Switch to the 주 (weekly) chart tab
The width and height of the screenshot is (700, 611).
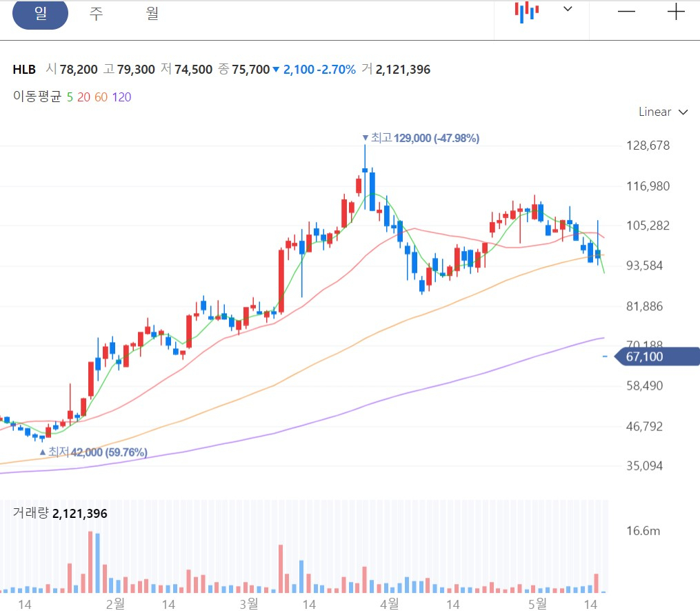pos(96,13)
